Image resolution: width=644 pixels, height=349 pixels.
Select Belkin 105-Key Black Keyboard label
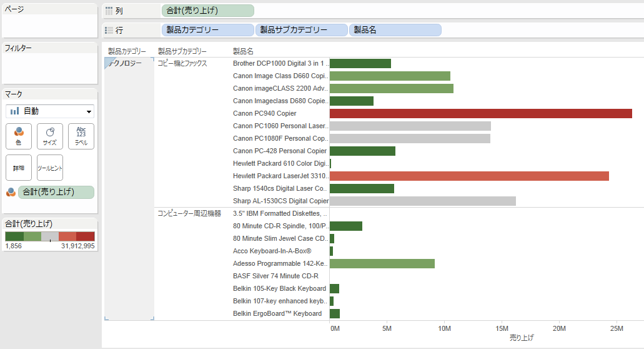(279, 288)
